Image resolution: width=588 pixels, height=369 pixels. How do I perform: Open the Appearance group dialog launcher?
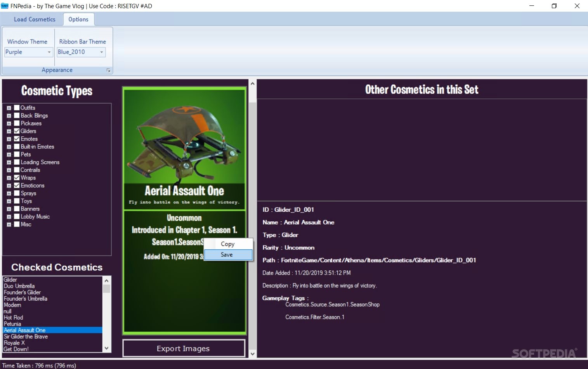pyautogui.click(x=108, y=70)
